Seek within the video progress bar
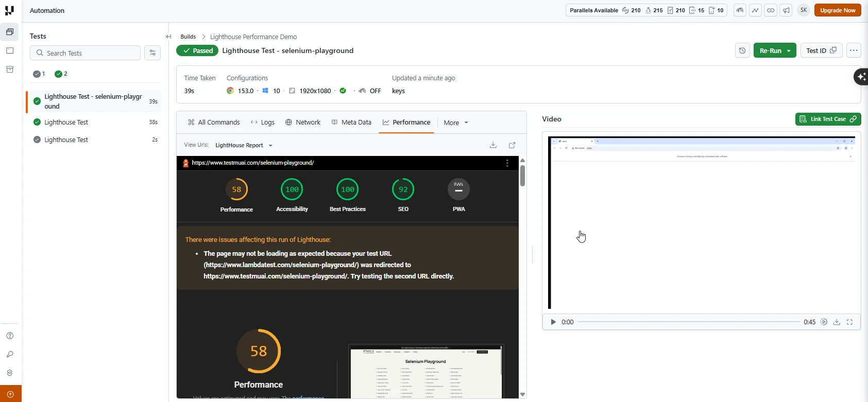 coord(688,322)
